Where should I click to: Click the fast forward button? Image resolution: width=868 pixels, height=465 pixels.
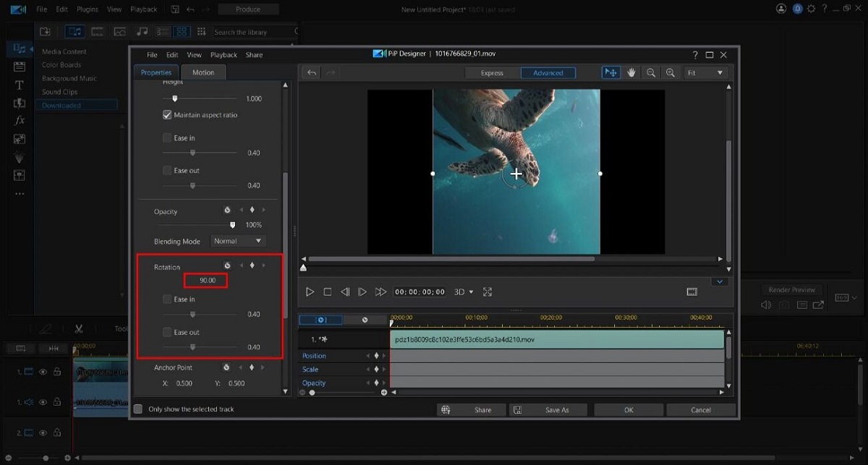coord(380,291)
